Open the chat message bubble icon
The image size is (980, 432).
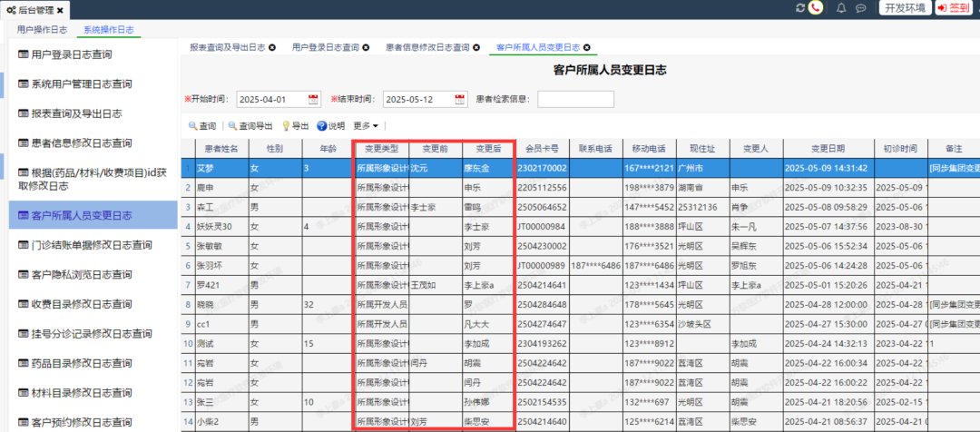click(x=860, y=8)
